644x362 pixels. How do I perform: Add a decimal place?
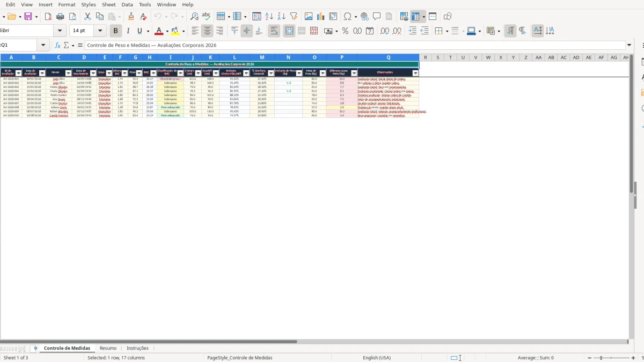(385, 31)
